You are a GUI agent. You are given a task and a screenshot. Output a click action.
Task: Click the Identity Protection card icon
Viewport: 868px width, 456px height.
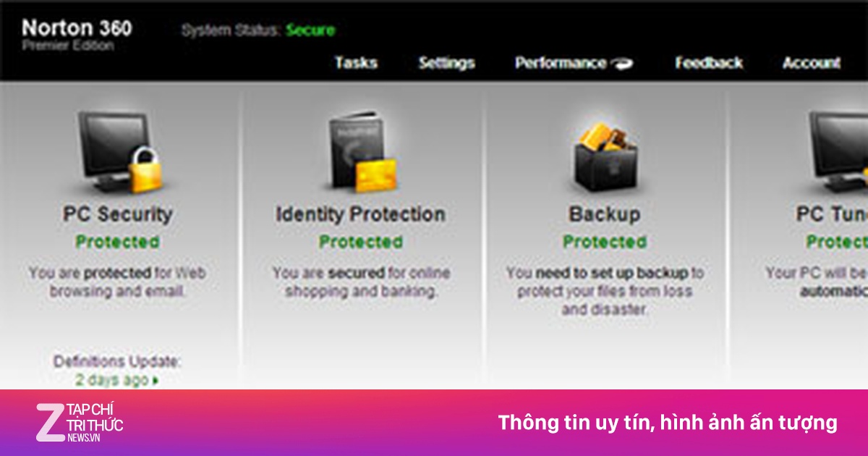click(358, 148)
